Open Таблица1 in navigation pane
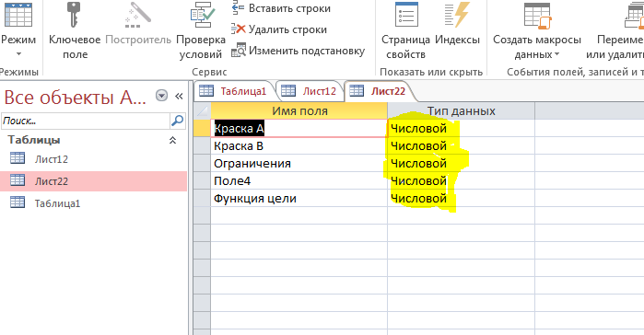 tap(93, 203)
